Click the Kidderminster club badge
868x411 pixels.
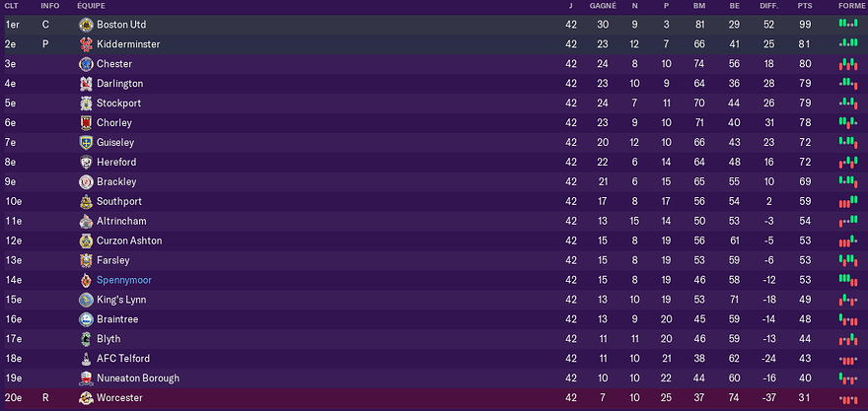tap(86, 44)
